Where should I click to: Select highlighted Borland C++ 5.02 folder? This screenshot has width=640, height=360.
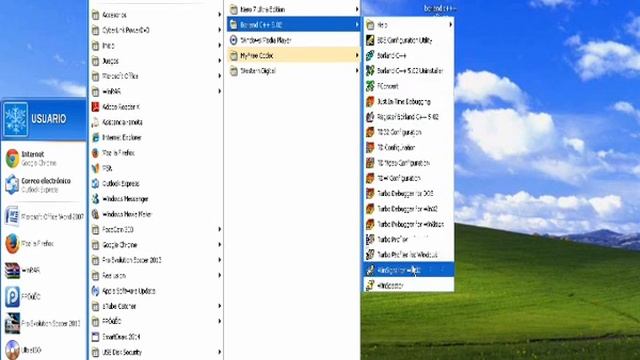point(293,25)
